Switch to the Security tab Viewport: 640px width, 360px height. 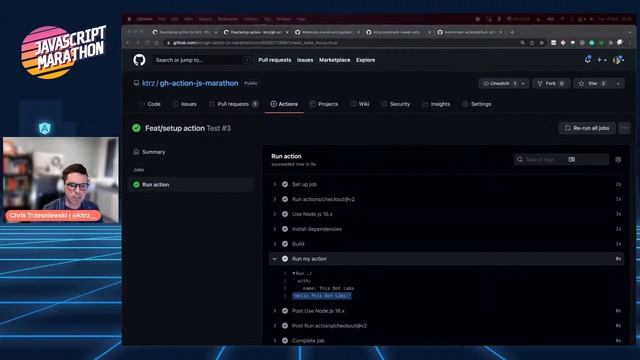tap(396, 104)
